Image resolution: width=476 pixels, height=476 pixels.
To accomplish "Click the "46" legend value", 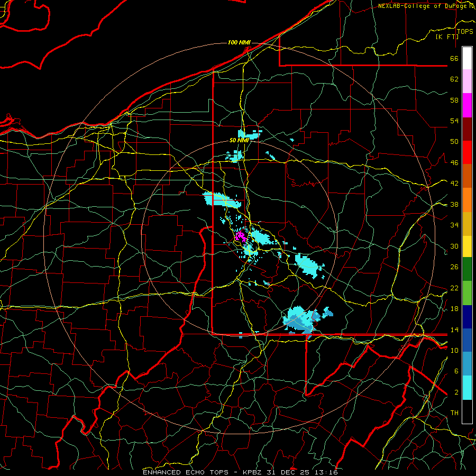I will pyautogui.click(x=454, y=162).
